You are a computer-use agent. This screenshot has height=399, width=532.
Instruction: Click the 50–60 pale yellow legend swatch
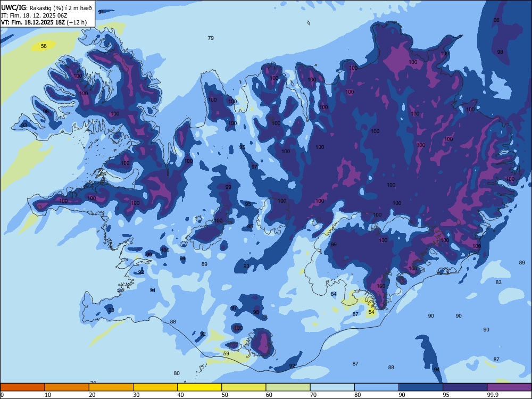(x=244, y=387)
